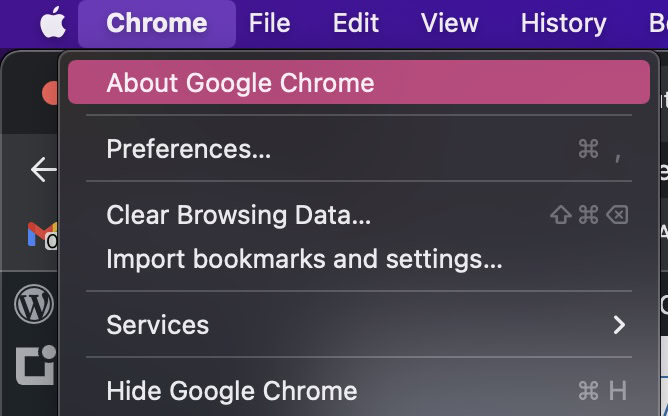This screenshot has height=416, width=668.
Task: Open the Edit menu
Action: (x=356, y=23)
